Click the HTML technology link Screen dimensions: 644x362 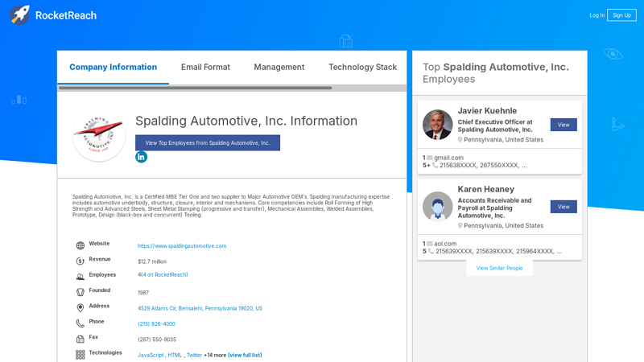pos(175,355)
